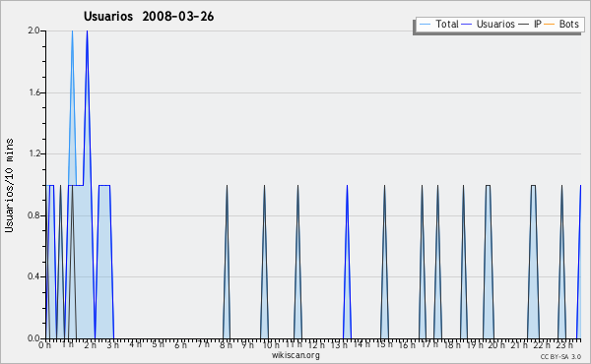Click the '8 h' x-axis label

tap(226, 344)
